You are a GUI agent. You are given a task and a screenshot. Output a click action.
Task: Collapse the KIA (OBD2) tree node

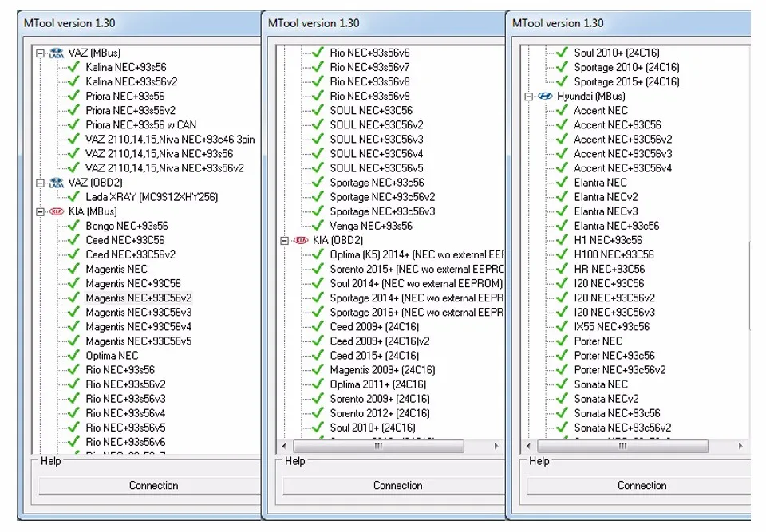[x=284, y=241]
